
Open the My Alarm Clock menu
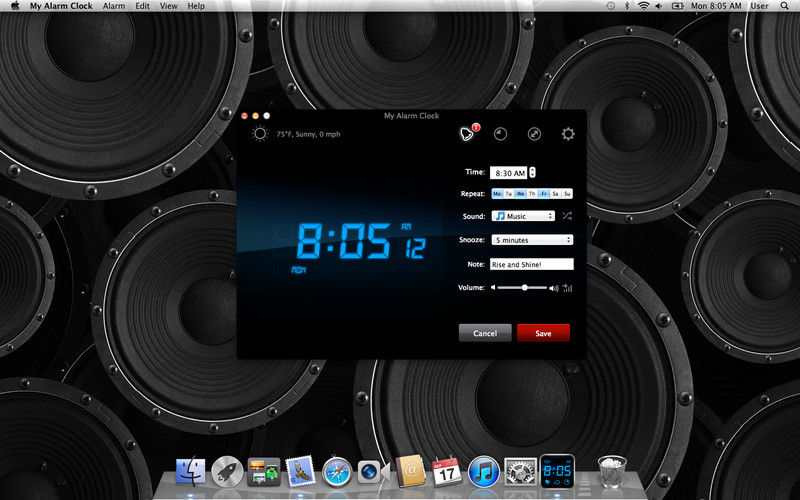[61, 6]
